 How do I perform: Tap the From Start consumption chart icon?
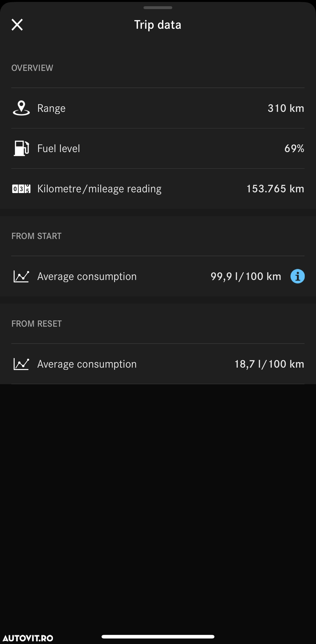pos(21,276)
